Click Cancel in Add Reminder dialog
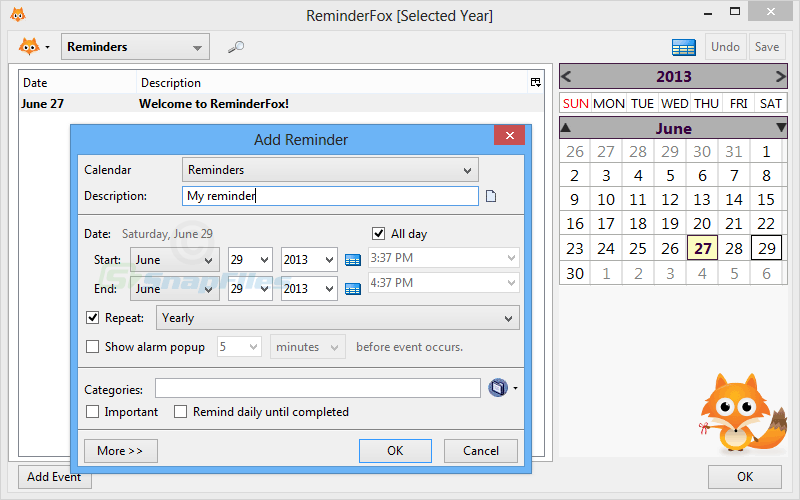The height and width of the screenshot is (500, 800). click(x=481, y=451)
